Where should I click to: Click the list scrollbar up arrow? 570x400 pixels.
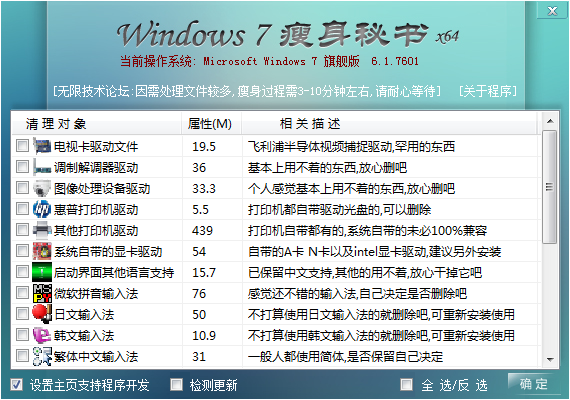point(550,121)
